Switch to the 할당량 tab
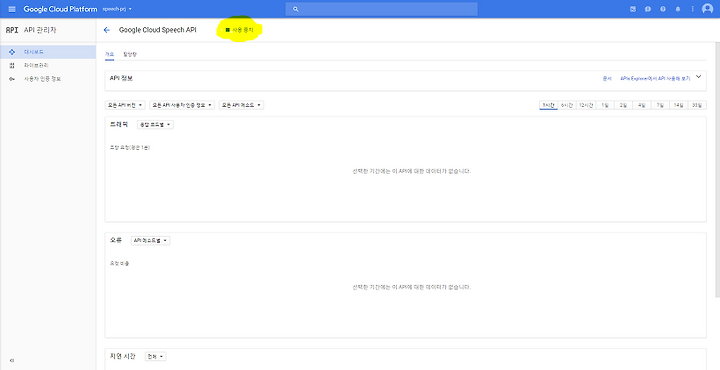 tap(130, 54)
